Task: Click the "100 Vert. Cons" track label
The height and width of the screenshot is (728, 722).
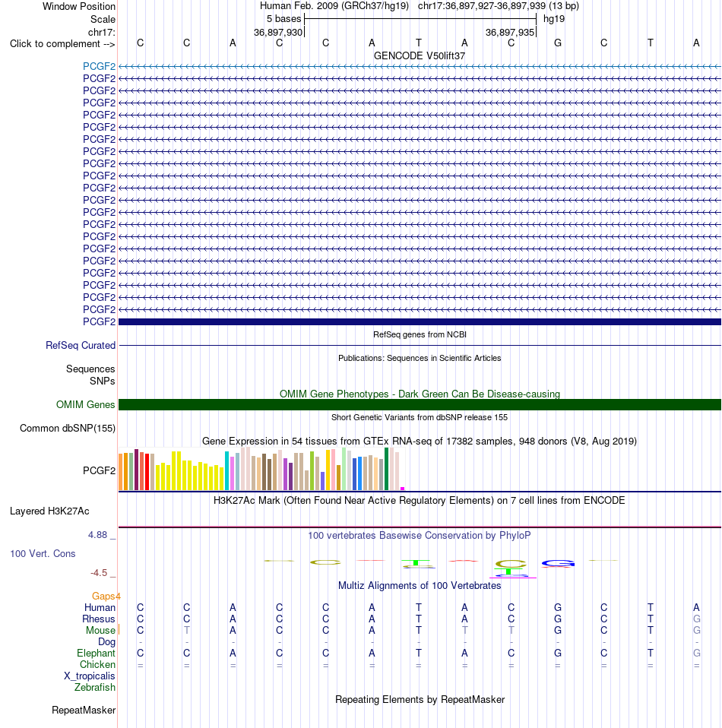Action: tap(43, 553)
